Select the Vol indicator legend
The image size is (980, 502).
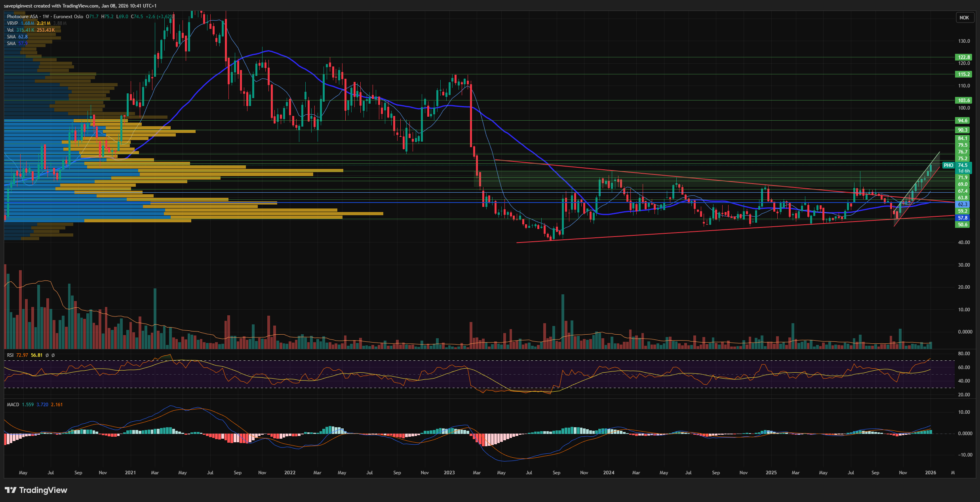point(10,30)
